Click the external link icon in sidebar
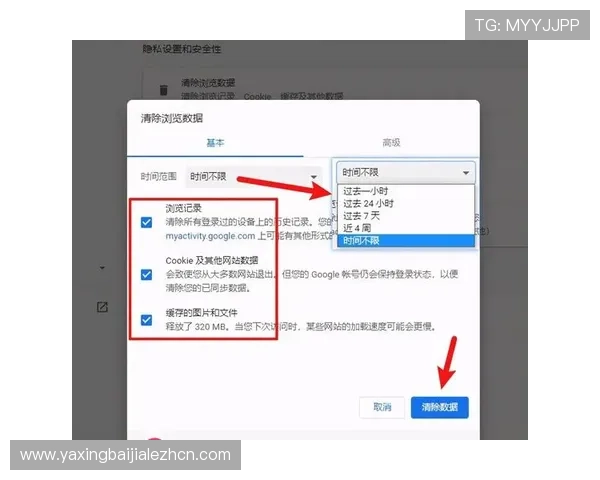The image size is (600, 480). tap(103, 307)
